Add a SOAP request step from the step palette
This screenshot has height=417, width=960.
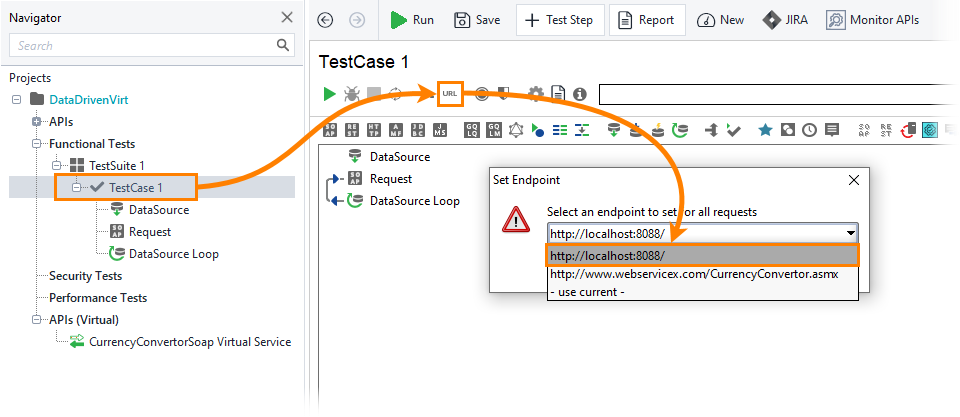[x=330, y=130]
